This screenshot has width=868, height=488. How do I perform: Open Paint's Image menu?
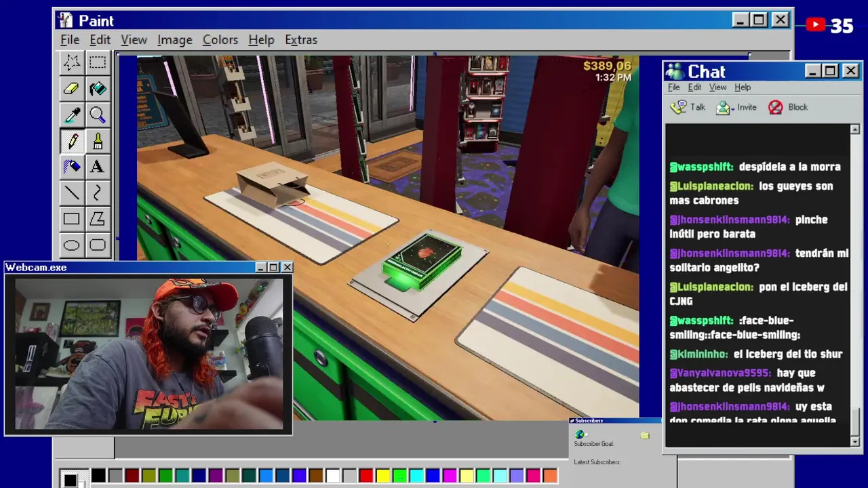point(174,40)
